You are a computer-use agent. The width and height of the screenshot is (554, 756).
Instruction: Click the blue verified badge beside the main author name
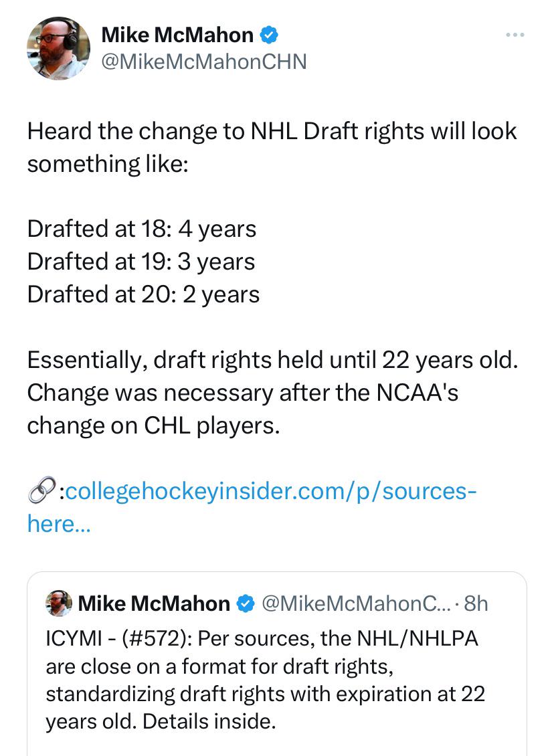tap(269, 35)
